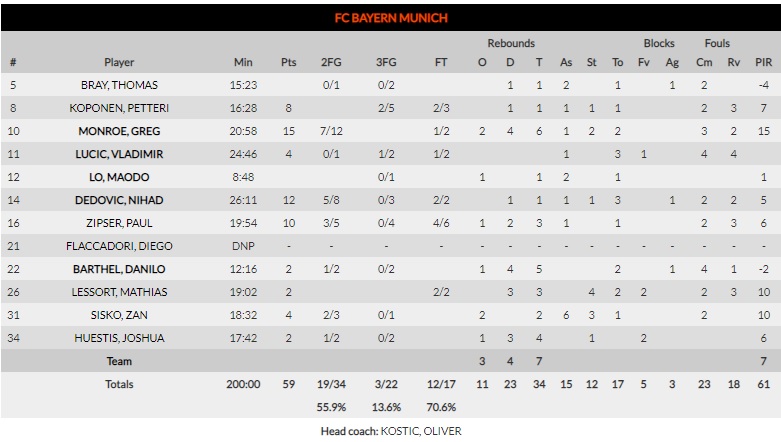Open LUCIC, VLADIMIR player page
Image resolution: width=781 pixels, height=442 pixels.
tap(119, 154)
